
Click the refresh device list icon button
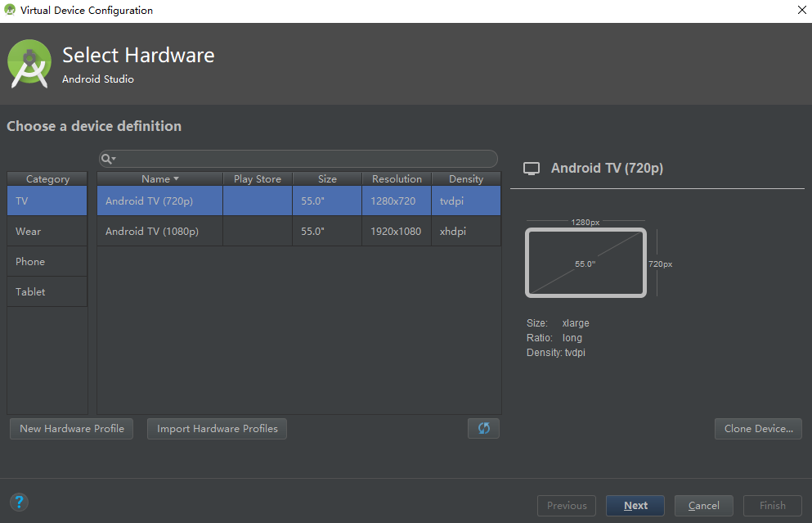[483, 429]
